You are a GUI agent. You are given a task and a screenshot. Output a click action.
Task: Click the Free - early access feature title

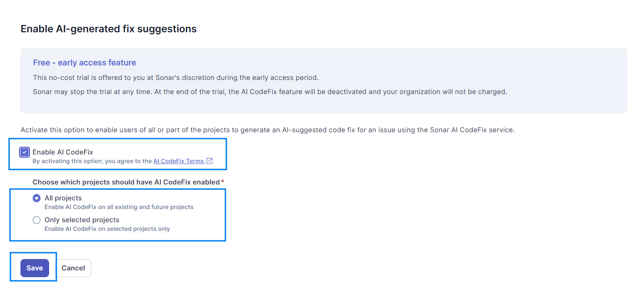(85, 63)
